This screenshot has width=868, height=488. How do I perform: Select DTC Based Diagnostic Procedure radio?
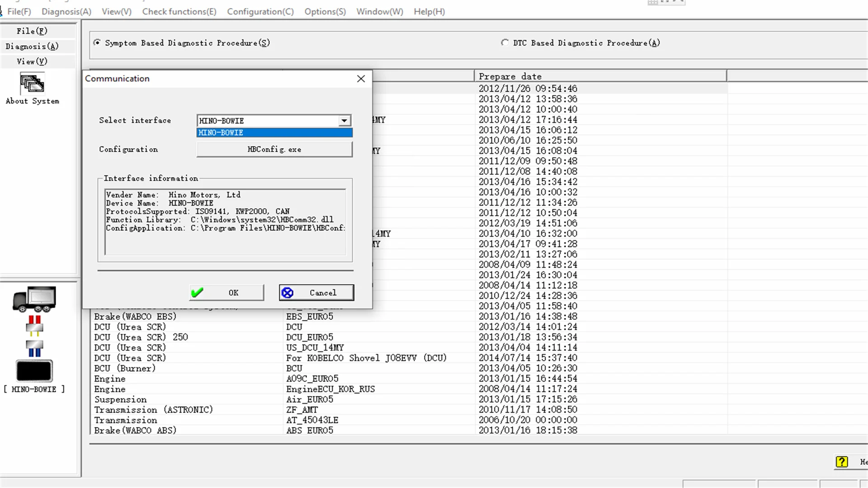click(505, 42)
